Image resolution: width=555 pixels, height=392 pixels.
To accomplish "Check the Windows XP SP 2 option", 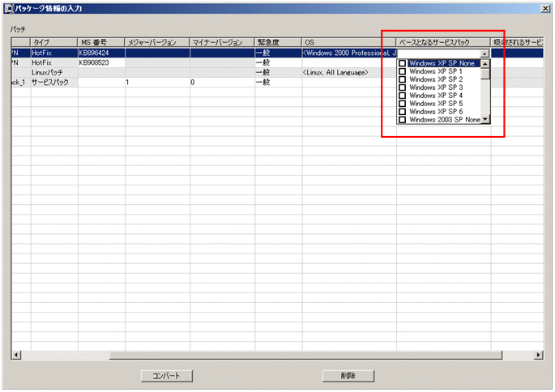I will point(402,79).
